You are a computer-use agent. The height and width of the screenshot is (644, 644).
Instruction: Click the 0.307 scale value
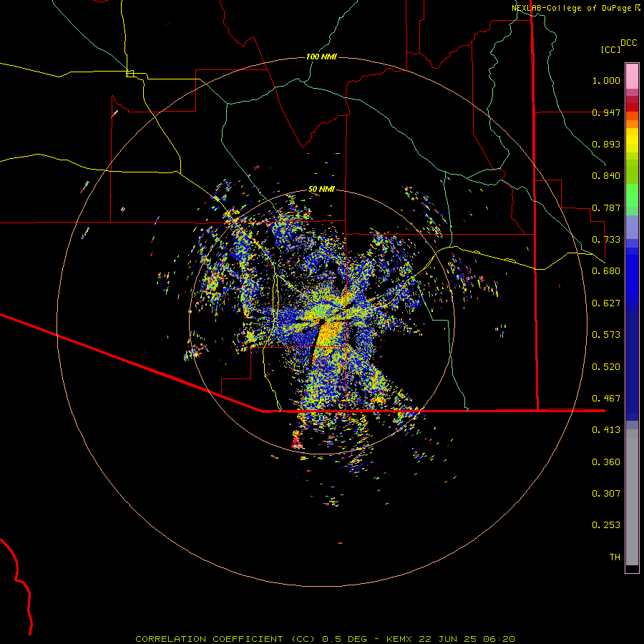[606, 494]
